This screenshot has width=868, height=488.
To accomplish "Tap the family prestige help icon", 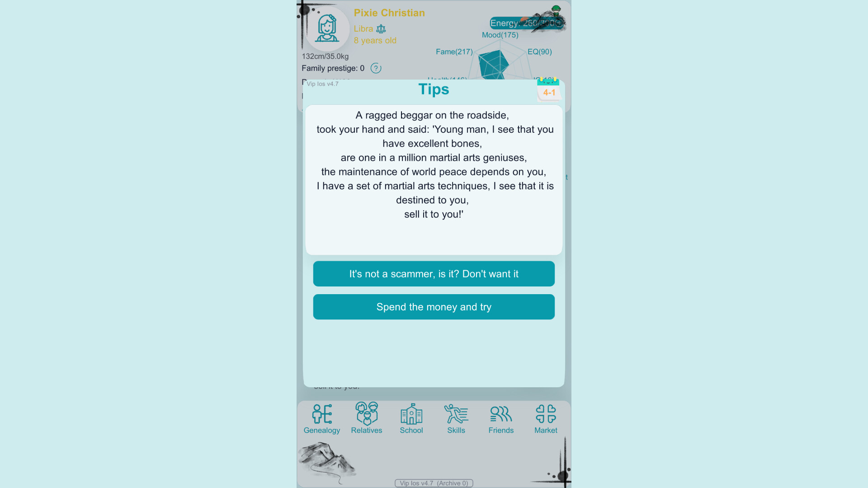I will click(x=375, y=68).
